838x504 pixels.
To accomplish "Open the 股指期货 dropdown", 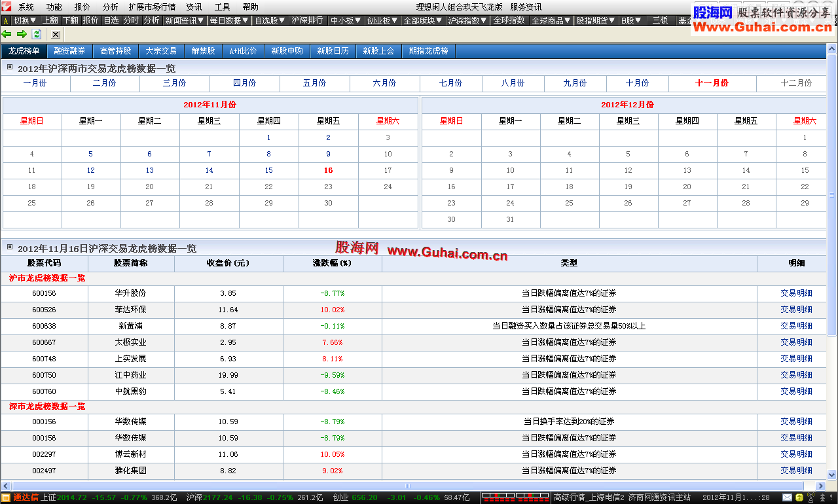I will pos(596,21).
